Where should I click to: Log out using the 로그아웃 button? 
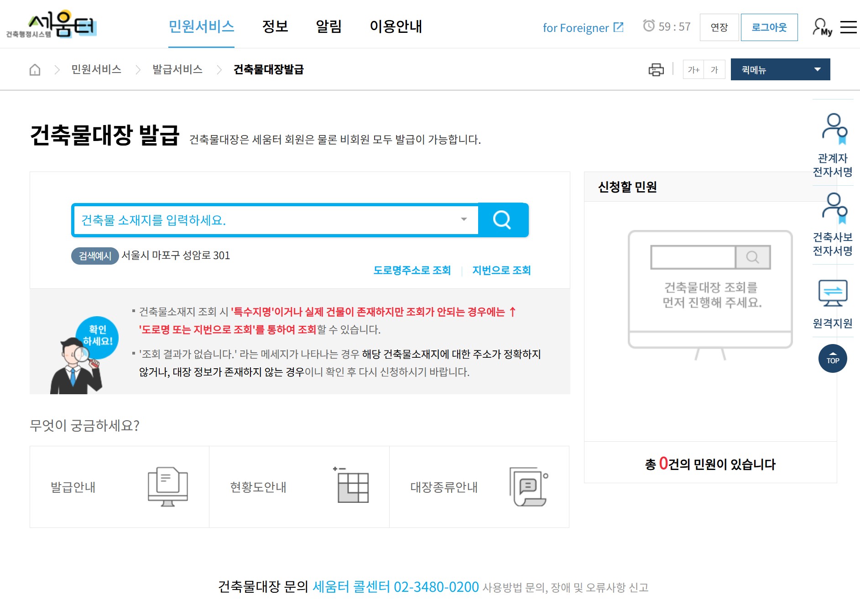point(769,27)
